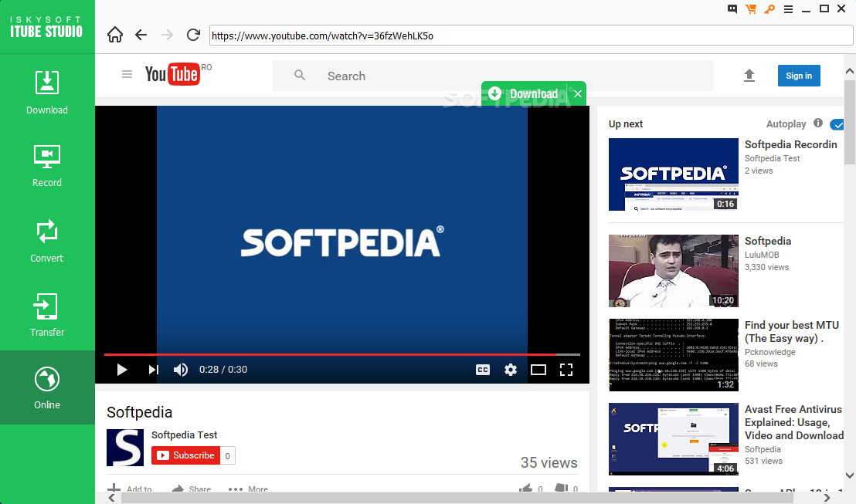Viewport: 856px width, 504px height.
Task: Open the More options under video
Action: pos(248,489)
